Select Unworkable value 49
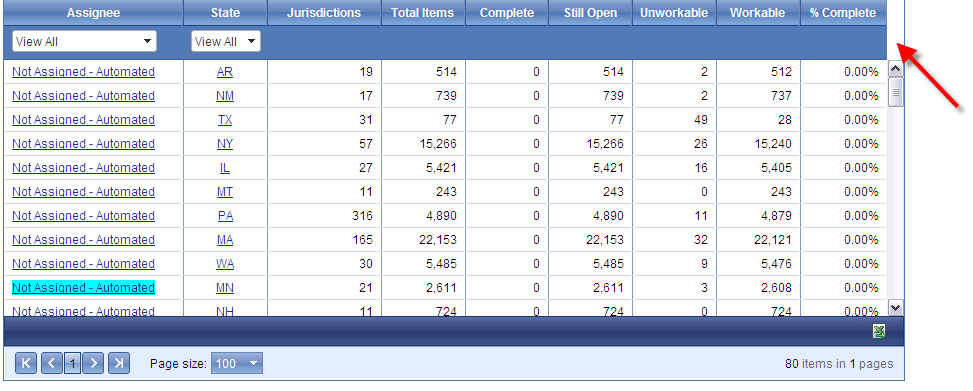The height and width of the screenshot is (391, 973). [701, 120]
